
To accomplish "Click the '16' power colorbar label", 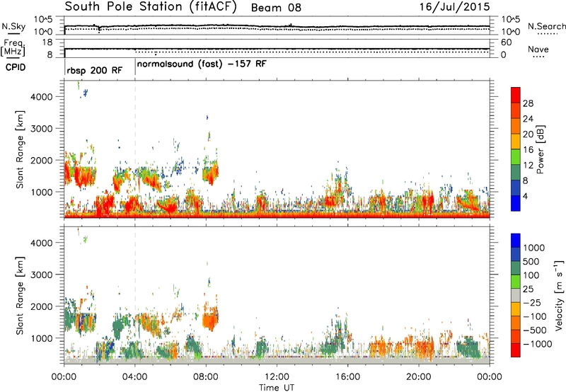I will [528, 150].
